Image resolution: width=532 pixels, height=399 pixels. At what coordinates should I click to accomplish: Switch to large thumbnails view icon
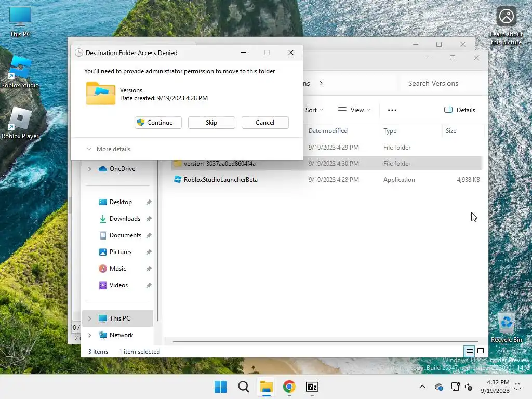481,352
